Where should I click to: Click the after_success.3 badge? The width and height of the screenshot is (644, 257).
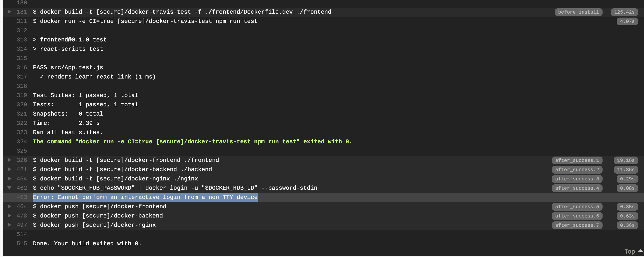[x=577, y=179]
